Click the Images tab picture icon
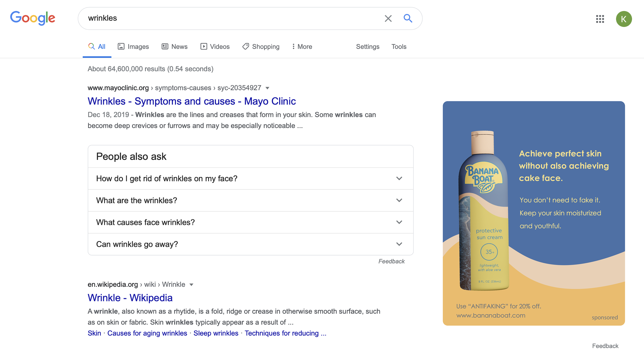 (121, 46)
